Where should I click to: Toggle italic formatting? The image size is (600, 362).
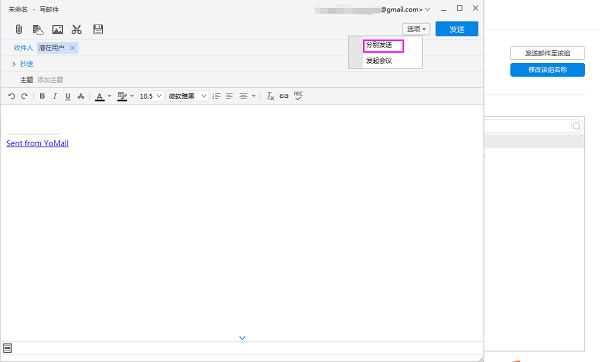(55, 96)
